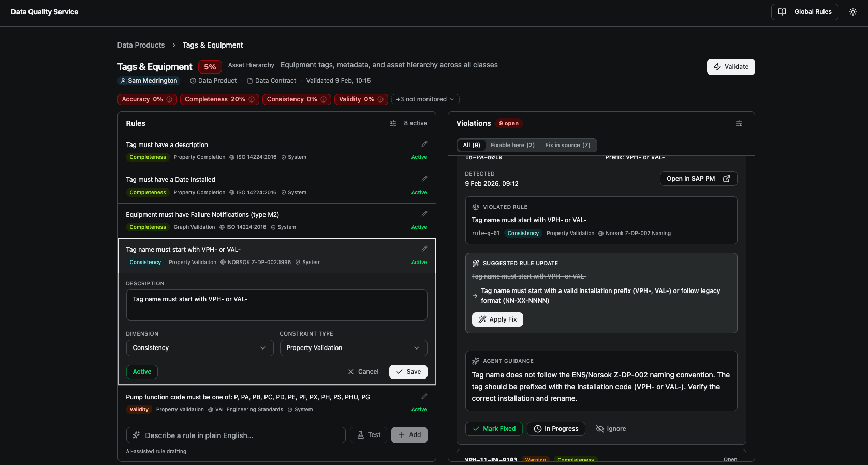Click edit pencil on Pump function code rule
The image size is (868, 465).
click(x=424, y=396)
